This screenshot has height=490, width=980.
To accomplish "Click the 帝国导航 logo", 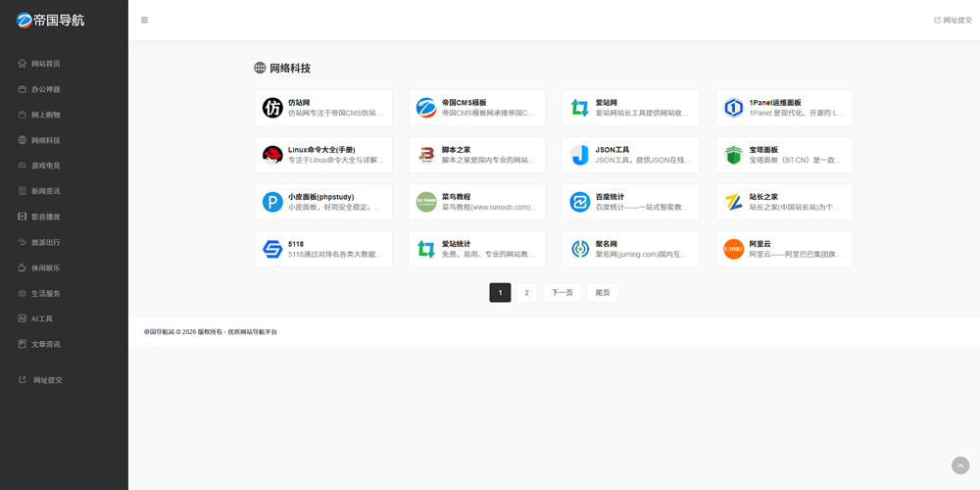I will pyautogui.click(x=51, y=20).
